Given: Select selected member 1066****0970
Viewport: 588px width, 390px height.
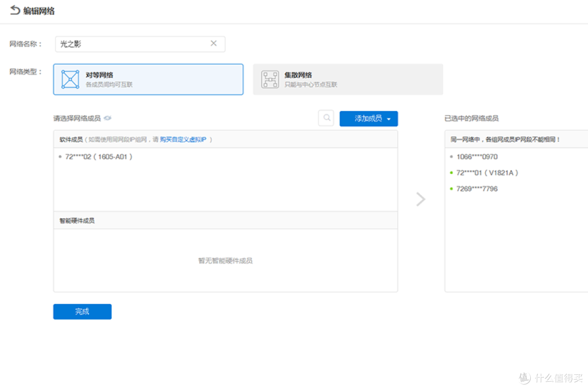Looking at the screenshot, I should (477, 157).
